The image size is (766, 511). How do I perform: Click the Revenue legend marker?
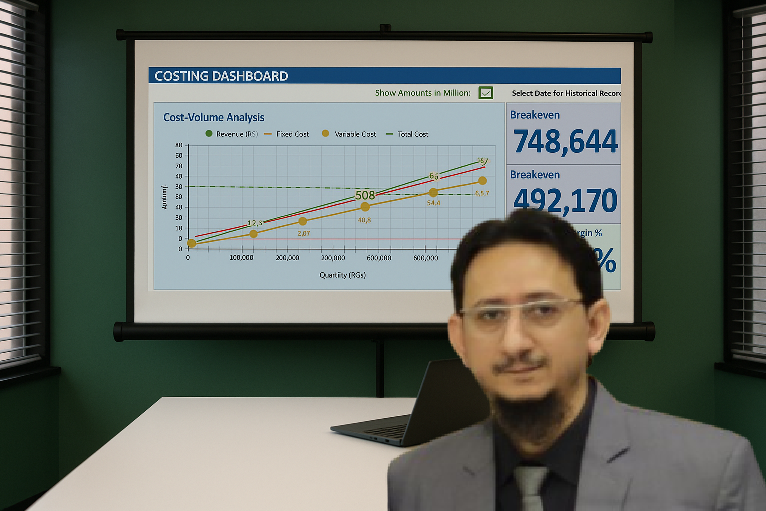(209, 133)
